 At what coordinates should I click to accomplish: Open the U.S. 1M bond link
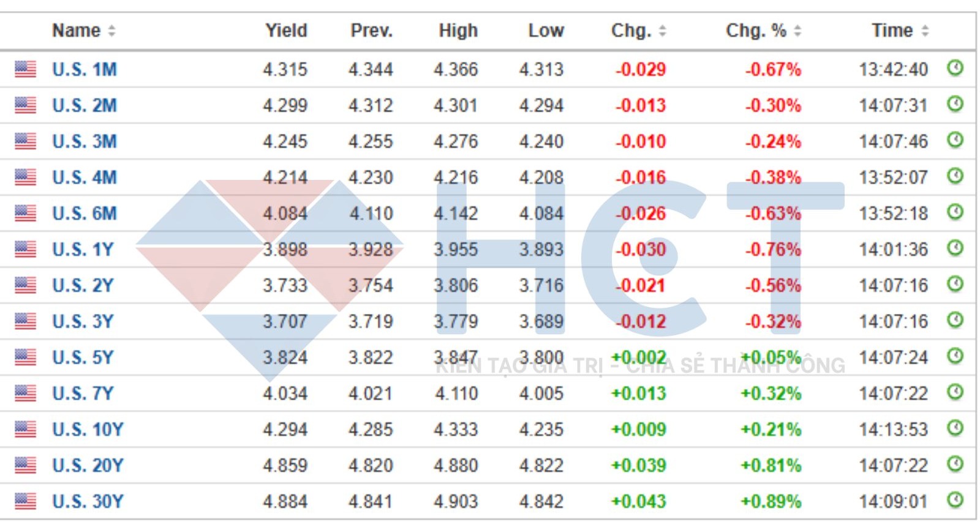(x=84, y=70)
